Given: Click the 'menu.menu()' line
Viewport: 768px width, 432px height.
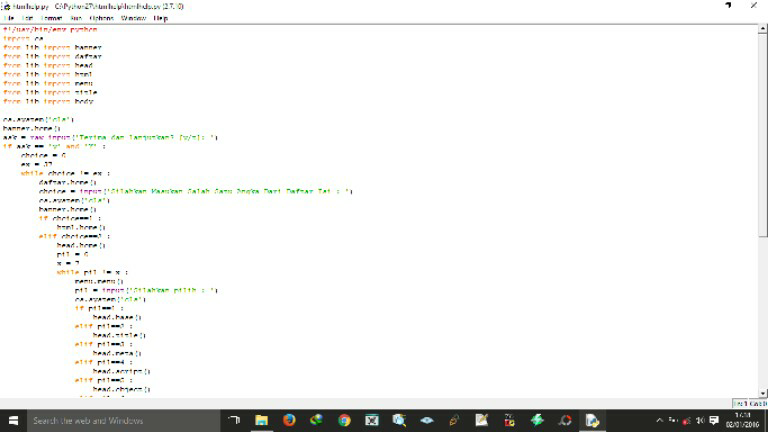Looking at the screenshot, I should (x=99, y=281).
